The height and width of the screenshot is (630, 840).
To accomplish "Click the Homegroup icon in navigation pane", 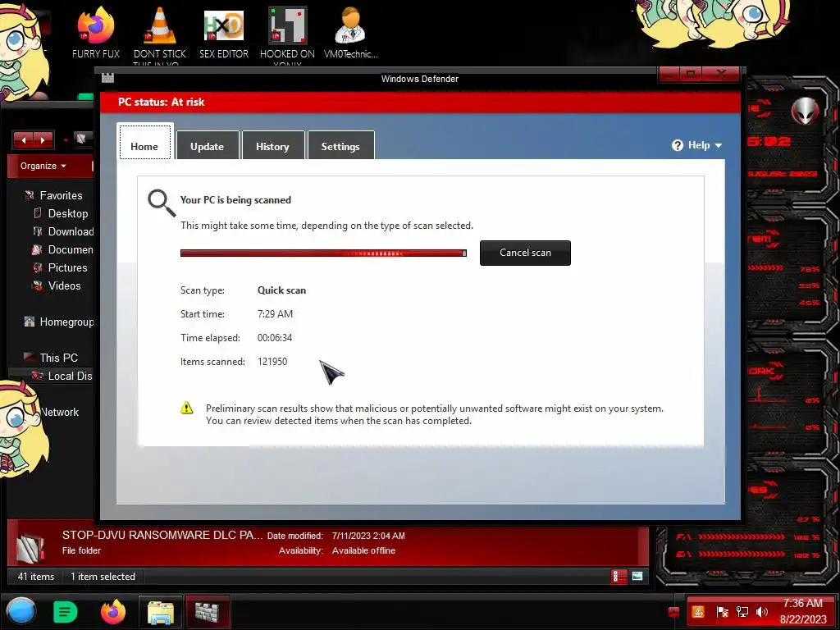I will pyautogui.click(x=29, y=322).
